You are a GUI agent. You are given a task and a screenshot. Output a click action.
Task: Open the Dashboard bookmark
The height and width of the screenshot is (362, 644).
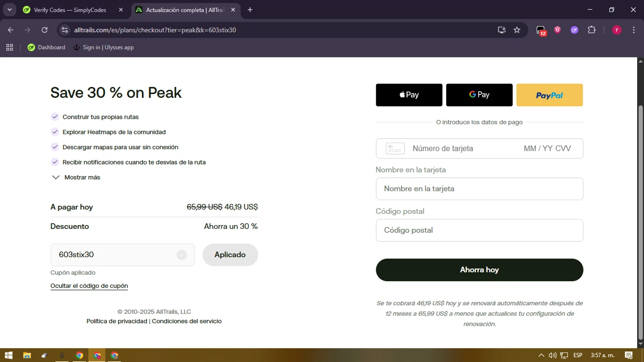coord(46,48)
